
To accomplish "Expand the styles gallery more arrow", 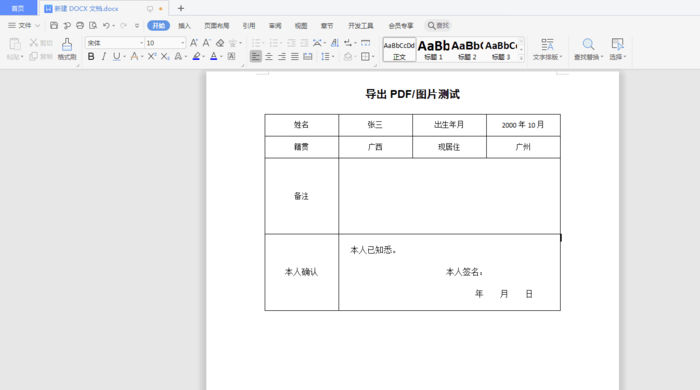I will tap(521, 58).
